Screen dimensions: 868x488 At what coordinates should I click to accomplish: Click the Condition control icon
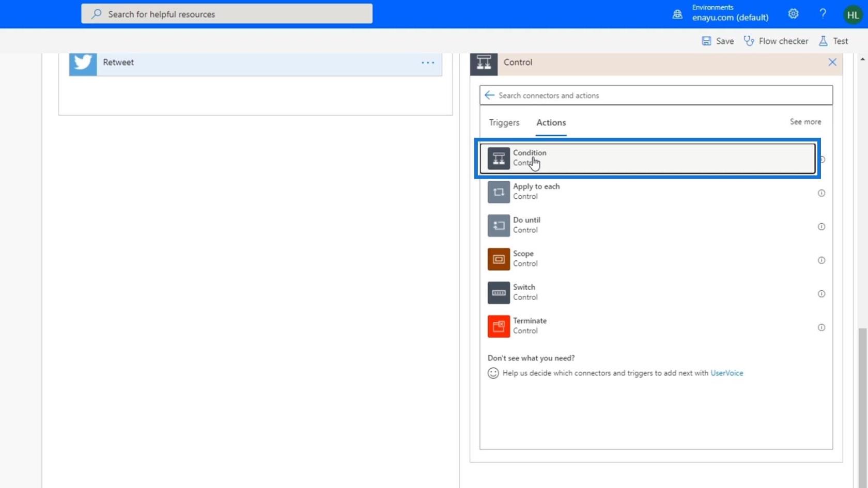pyautogui.click(x=499, y=159)
